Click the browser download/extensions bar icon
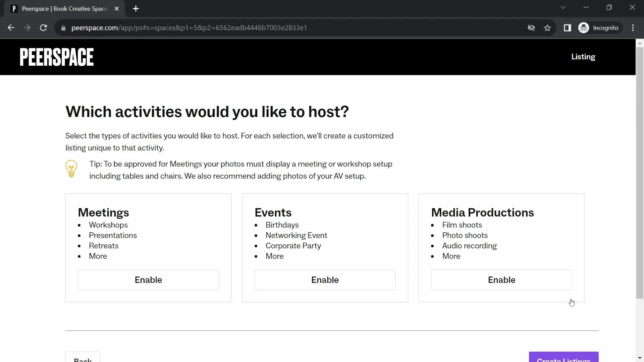The height and width of the screenshot is (362, 644). coord(568,27)
